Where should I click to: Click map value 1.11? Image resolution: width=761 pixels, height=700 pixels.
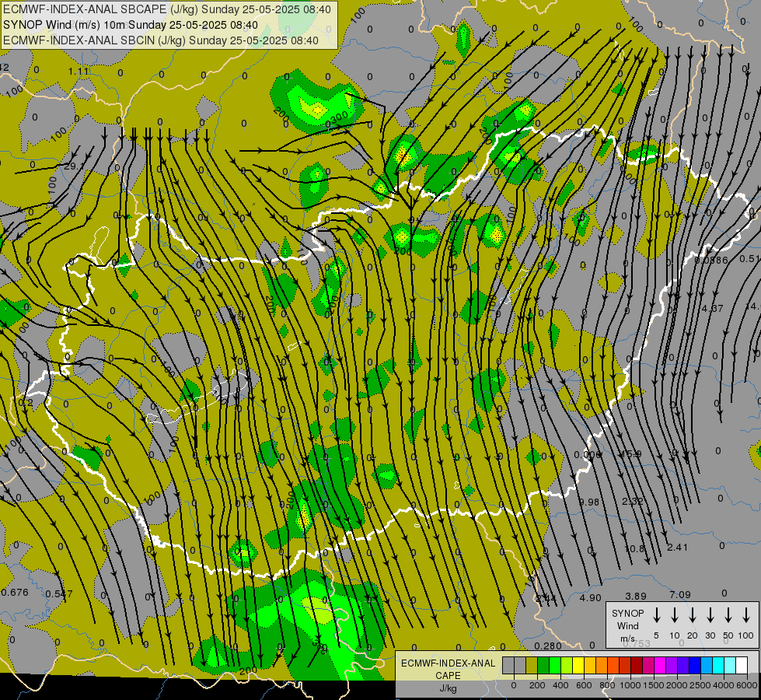79,72
